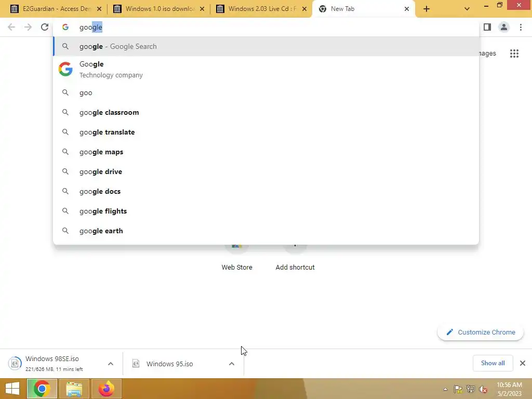Click Windows 98SE.iso download progress icon
Viewport: 532px width, 399px height.
point(15,363)
